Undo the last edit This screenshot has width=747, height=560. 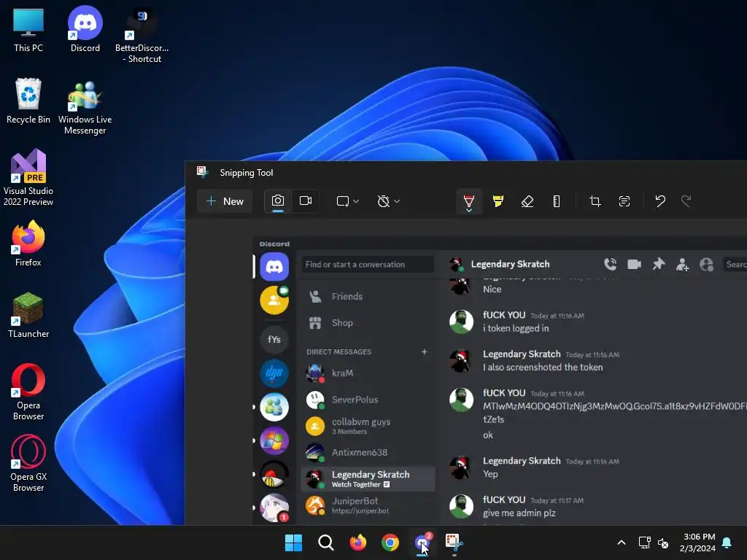click(659, 201)
